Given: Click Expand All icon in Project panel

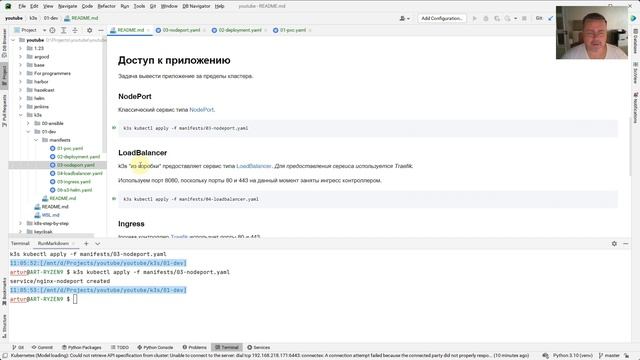Looking at the screenshot, I should 64,30.
